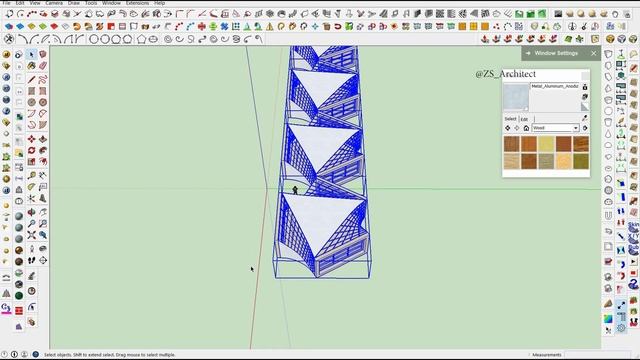Choose the Zoom magnifier tool
Screen dimensions: 640x360
(31, 224)
